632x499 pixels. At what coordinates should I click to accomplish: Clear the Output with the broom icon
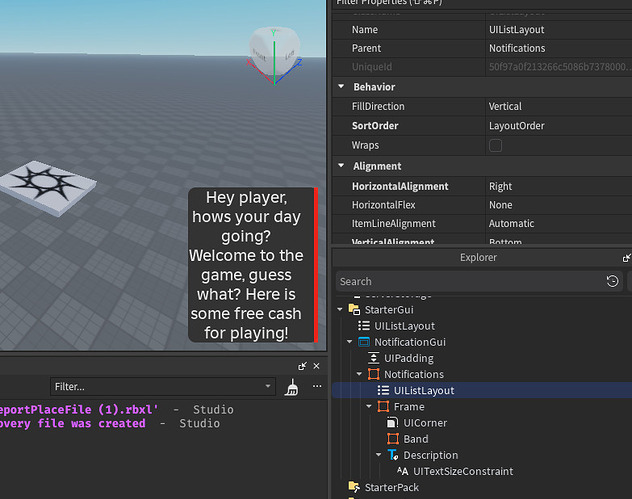292,387
